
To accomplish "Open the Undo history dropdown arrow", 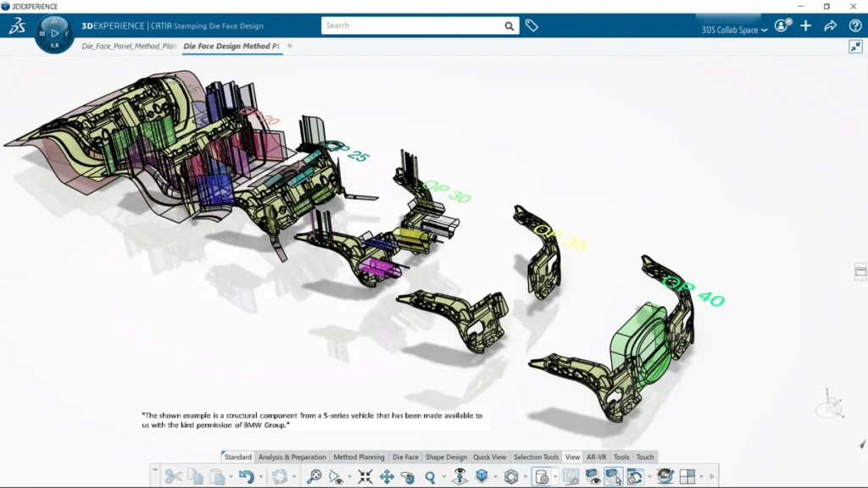I will [261, 477].
